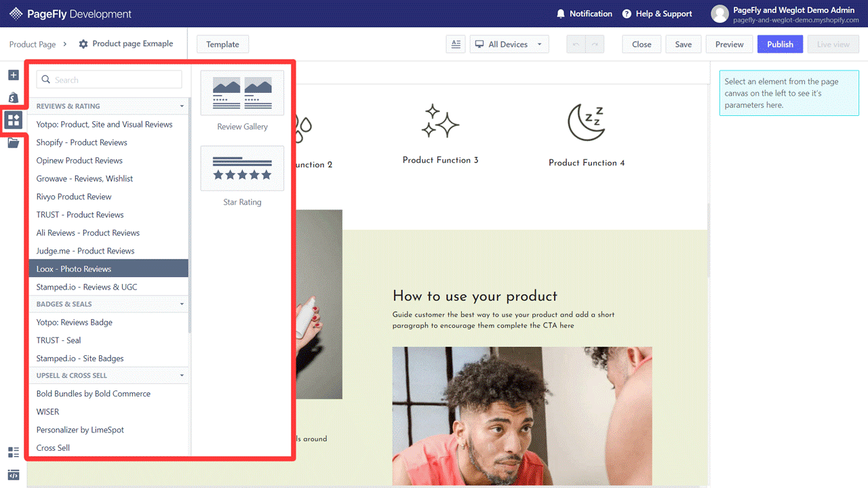Image resolution: width=868 pixels, height=488 pixels.
Task: Collapse the Upsell & Cross Sell section
Action: (x=182, y=375)
